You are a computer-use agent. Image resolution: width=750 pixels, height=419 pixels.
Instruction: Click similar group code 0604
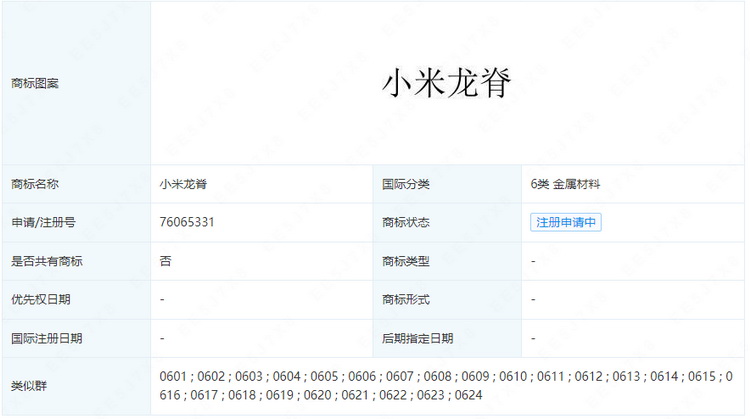click(x=287, y=376)
